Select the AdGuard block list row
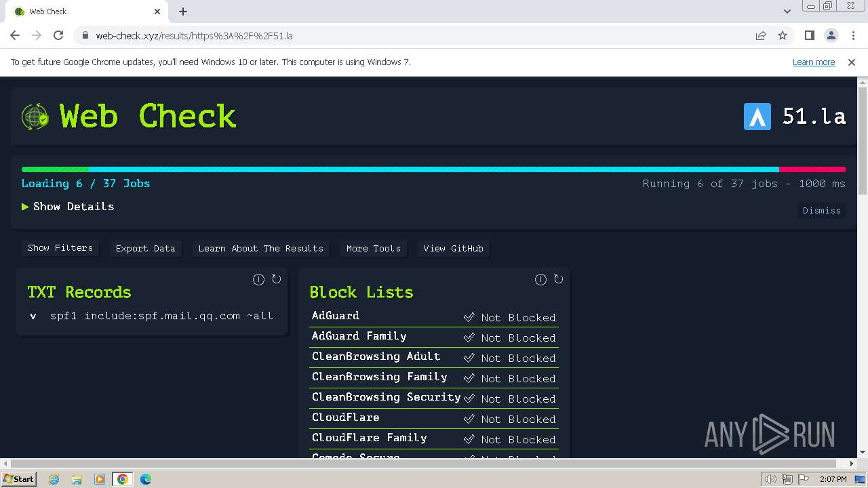The width and height of the screenshot is (868, 488). point(434,317)
